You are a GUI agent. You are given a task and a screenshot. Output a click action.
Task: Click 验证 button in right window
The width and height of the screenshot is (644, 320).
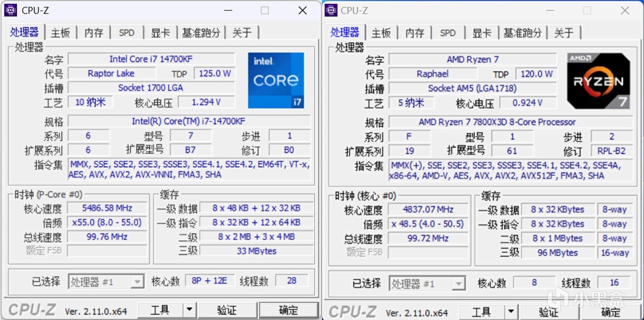548,312
